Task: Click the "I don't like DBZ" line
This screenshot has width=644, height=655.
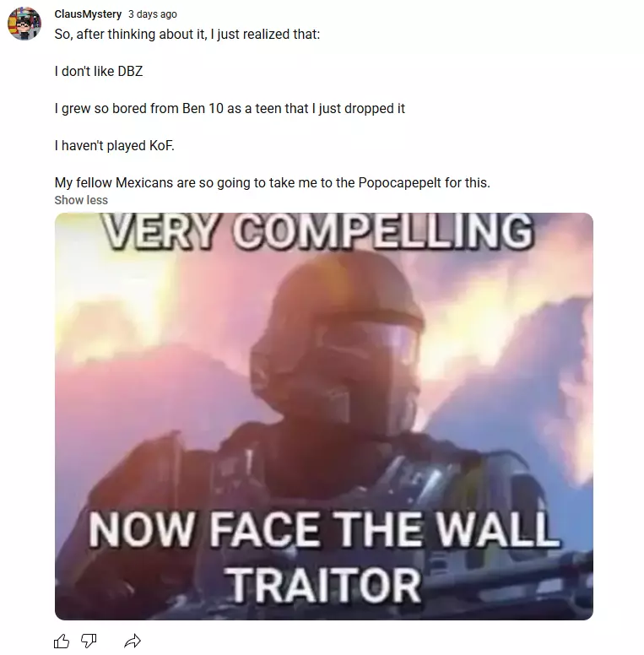Action: coord(99,72)
